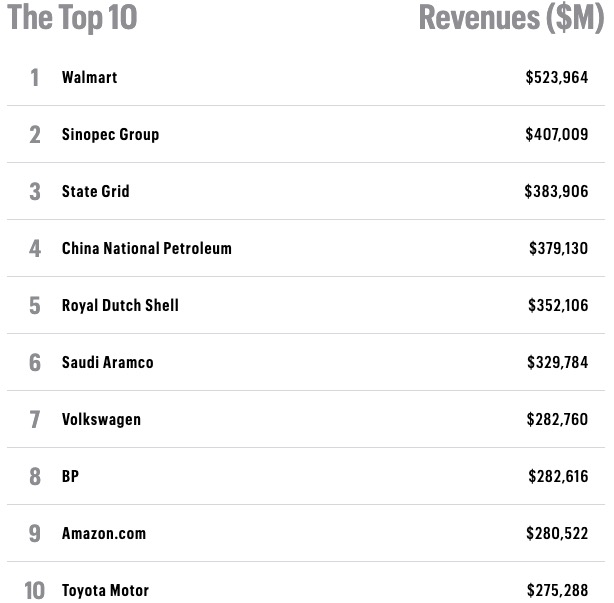The height and width of the screenshot is (603, 614).
Task: Select rank number 10
Action: (x=34, y=590)
